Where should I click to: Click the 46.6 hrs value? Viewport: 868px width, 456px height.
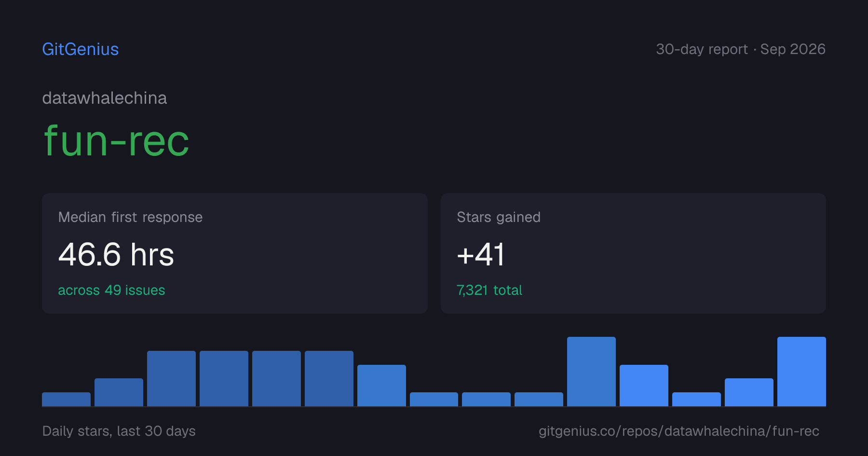pos(116,254)
